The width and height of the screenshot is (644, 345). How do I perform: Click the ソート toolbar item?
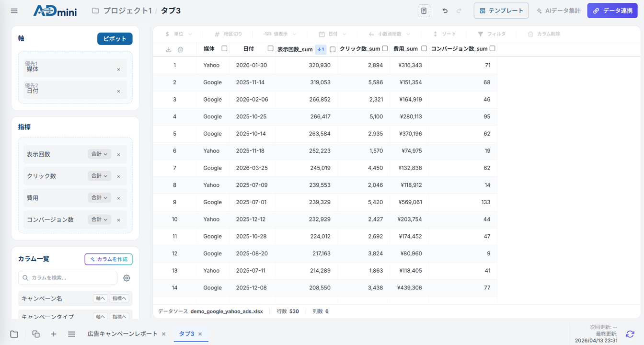pyautogui.click(x=444, y=34)
